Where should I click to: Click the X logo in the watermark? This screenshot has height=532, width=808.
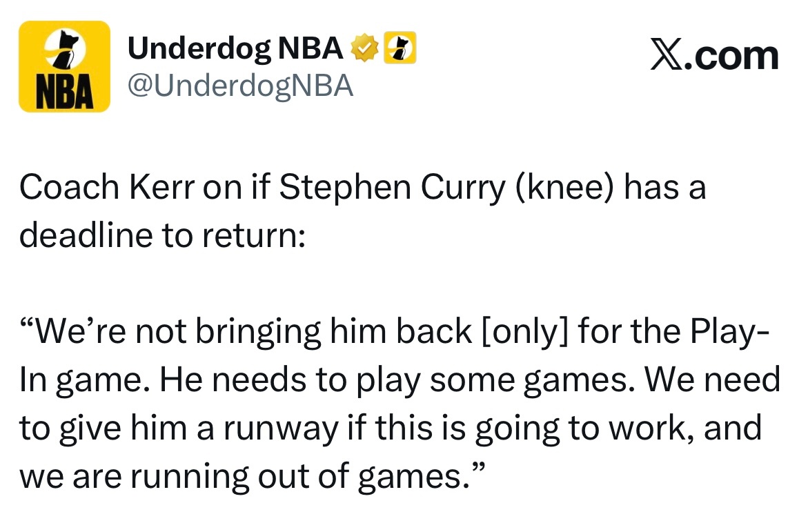pyautogui.click(x=669, y=56)
